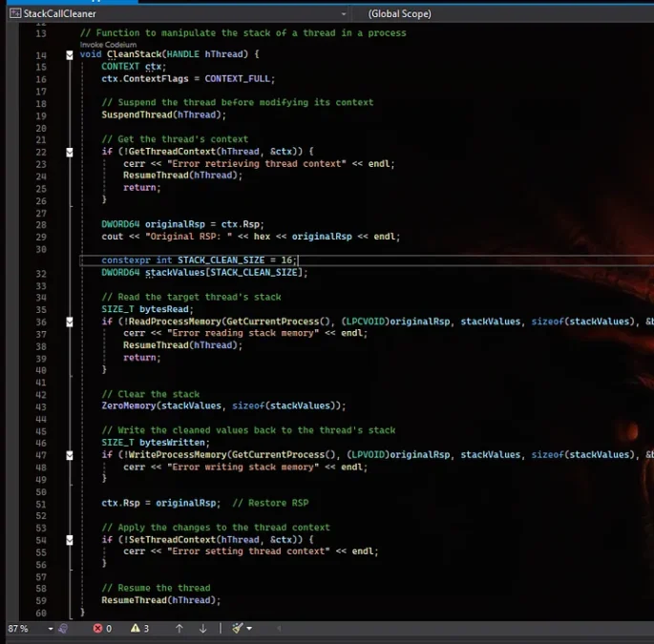Collapse the WriteProcessMemory if-block at line 47

pyautogui.click(x=70, y=456)
